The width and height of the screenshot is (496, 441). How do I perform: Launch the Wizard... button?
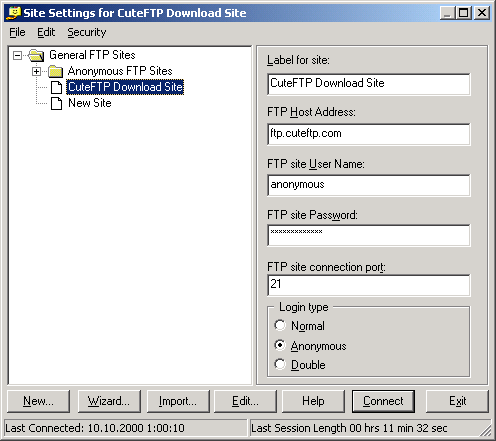click(x=109, y=401)
